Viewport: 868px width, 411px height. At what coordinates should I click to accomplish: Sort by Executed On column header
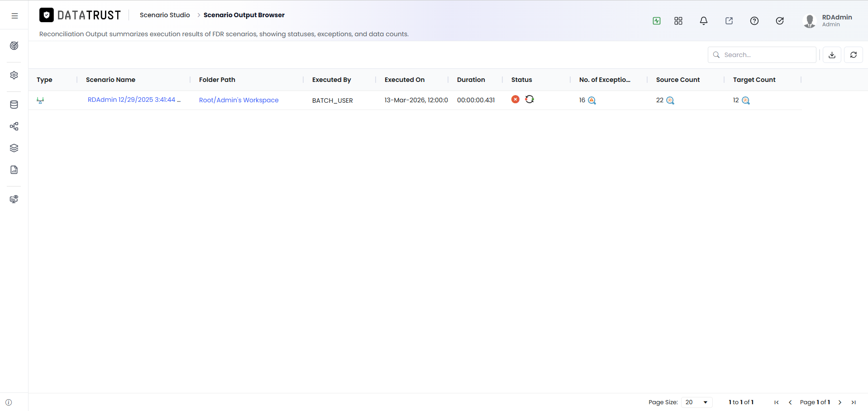[x=405, y=80]
